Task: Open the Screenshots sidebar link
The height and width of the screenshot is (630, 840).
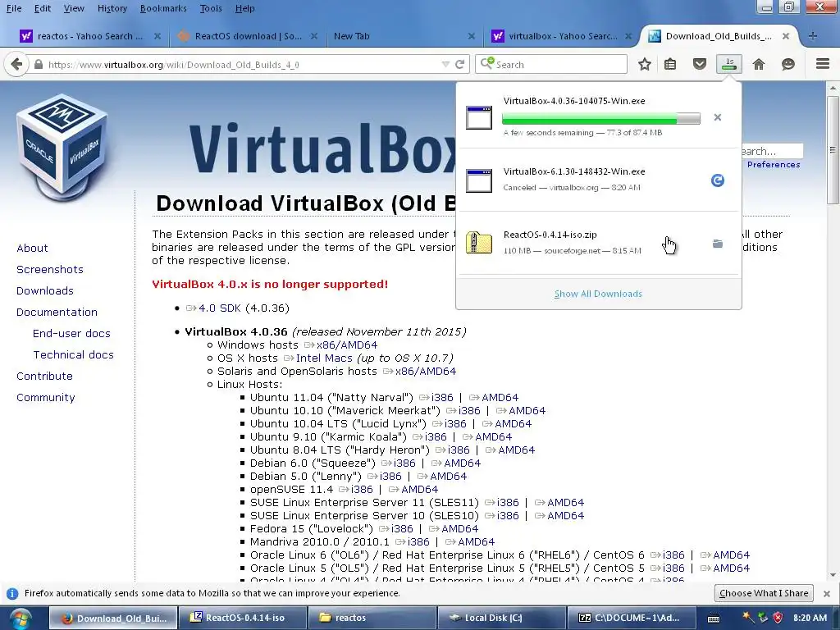Action: point(50,269)
